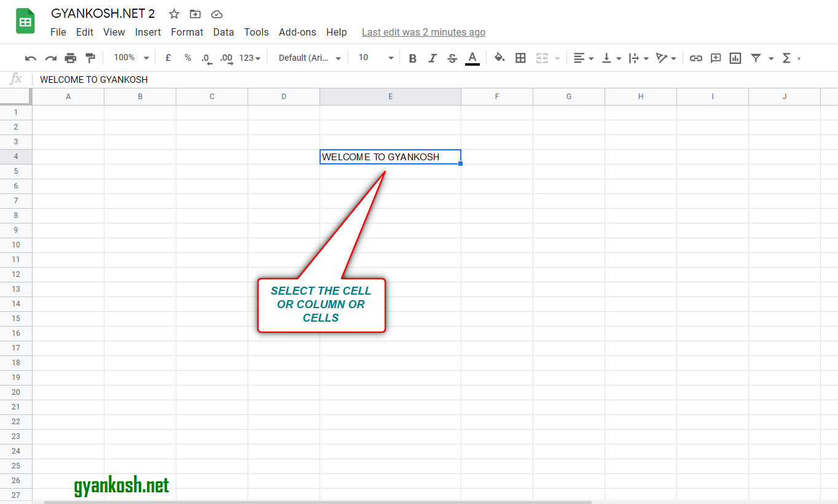
Task: Open the 123 more formats dropdown
Action: click(249, 58)
